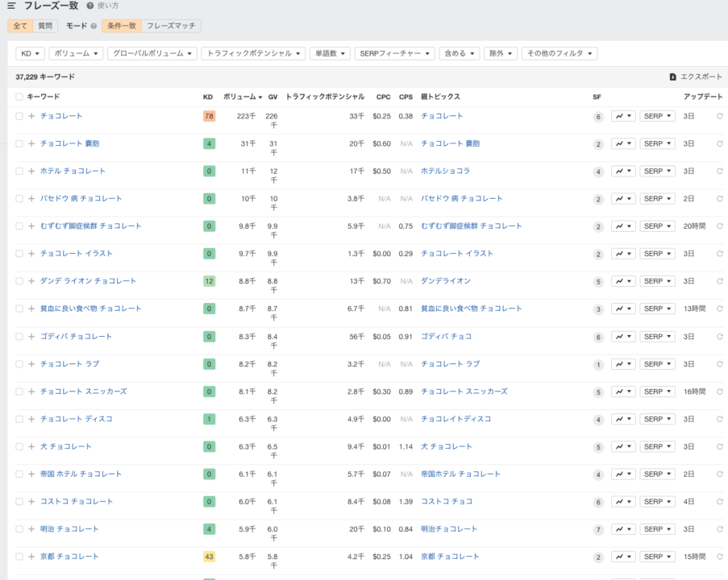Click the refresh icon in the チョコレート row
This screenshot has height=580, width=728.
(719, 116)
